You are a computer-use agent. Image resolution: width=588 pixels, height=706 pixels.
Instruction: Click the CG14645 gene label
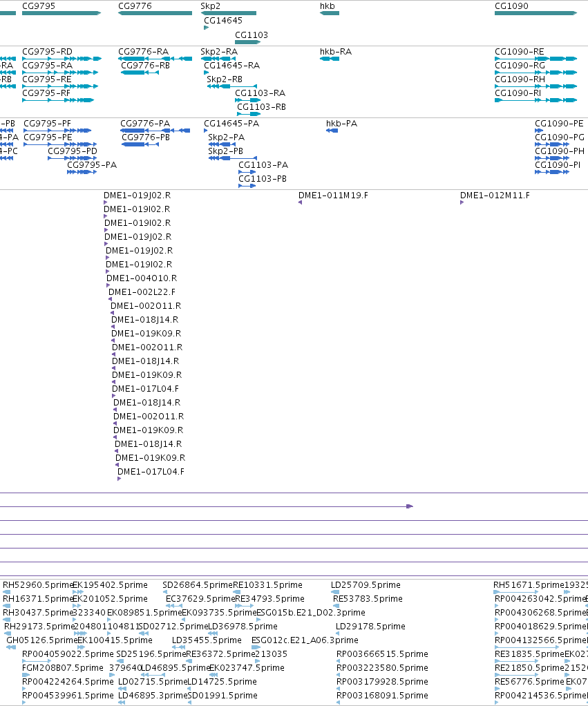point(223,21)
